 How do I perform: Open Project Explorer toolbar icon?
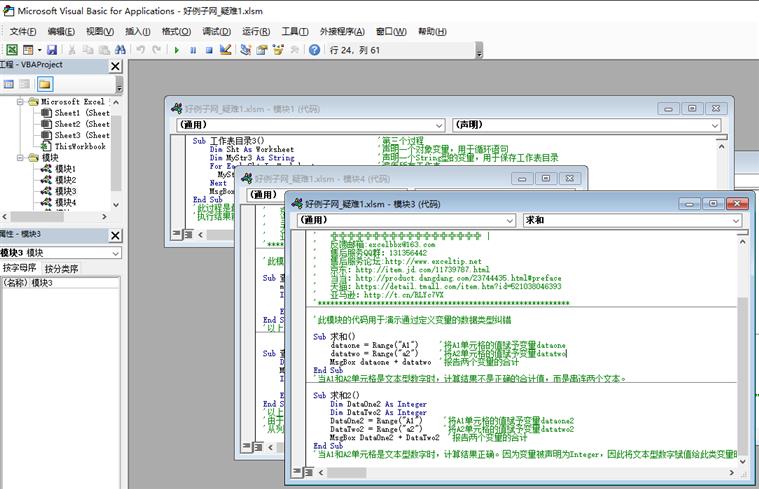245,49
